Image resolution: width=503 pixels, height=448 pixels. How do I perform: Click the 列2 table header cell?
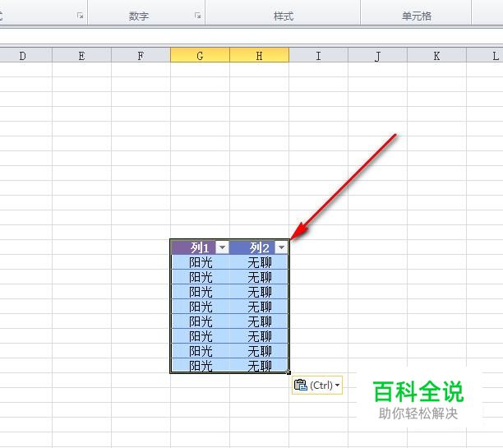click(x=259, y=247)
